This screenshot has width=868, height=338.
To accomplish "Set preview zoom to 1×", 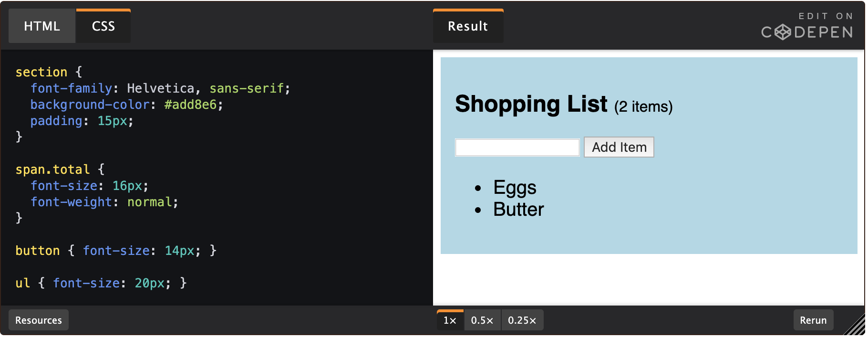I will pyautogui.click(x=450, y=320).
